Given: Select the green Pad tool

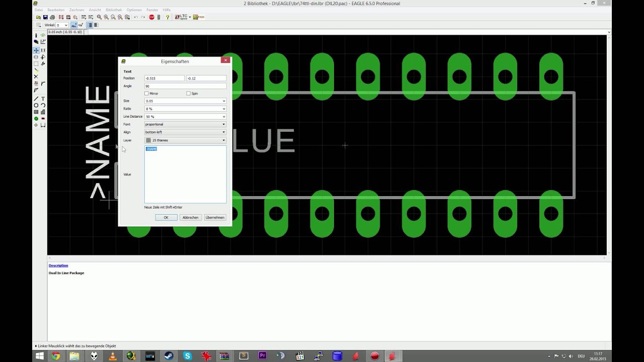Looking at the screenshot, I should (x=36, y=119).
